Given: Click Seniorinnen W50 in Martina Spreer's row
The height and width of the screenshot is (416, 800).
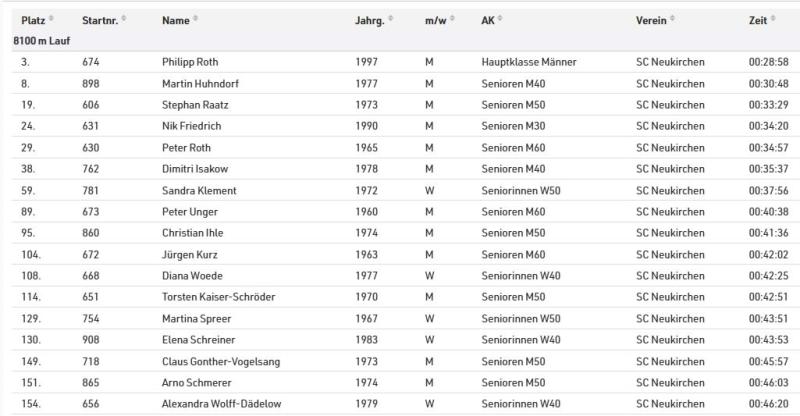Looking at the screenshot, I should point(521,319).
